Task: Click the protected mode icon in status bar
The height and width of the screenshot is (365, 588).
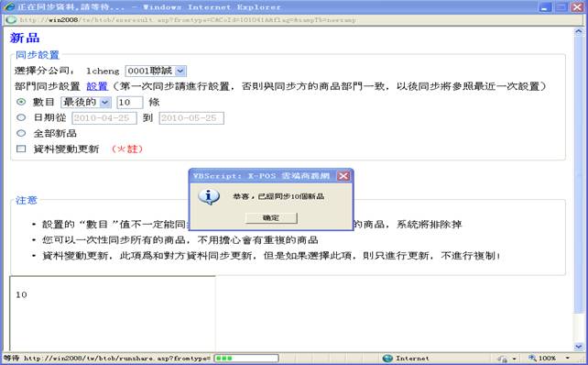Action: coord(503,359)
